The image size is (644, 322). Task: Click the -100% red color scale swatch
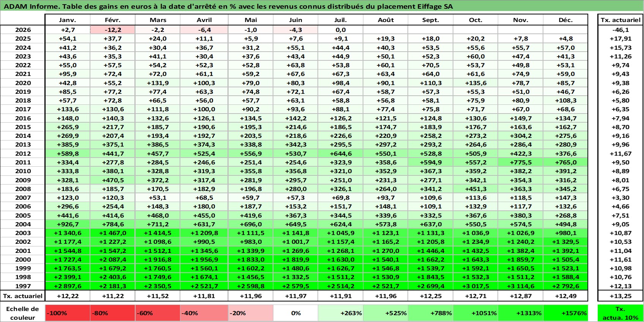click(x=68, y=313)
